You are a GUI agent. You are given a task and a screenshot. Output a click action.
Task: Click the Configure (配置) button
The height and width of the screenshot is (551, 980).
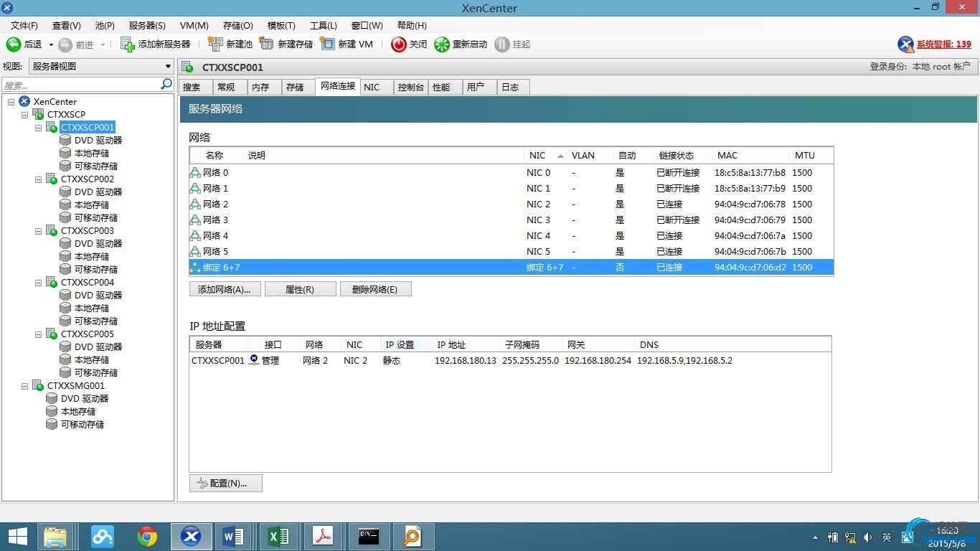click(226, 483)
